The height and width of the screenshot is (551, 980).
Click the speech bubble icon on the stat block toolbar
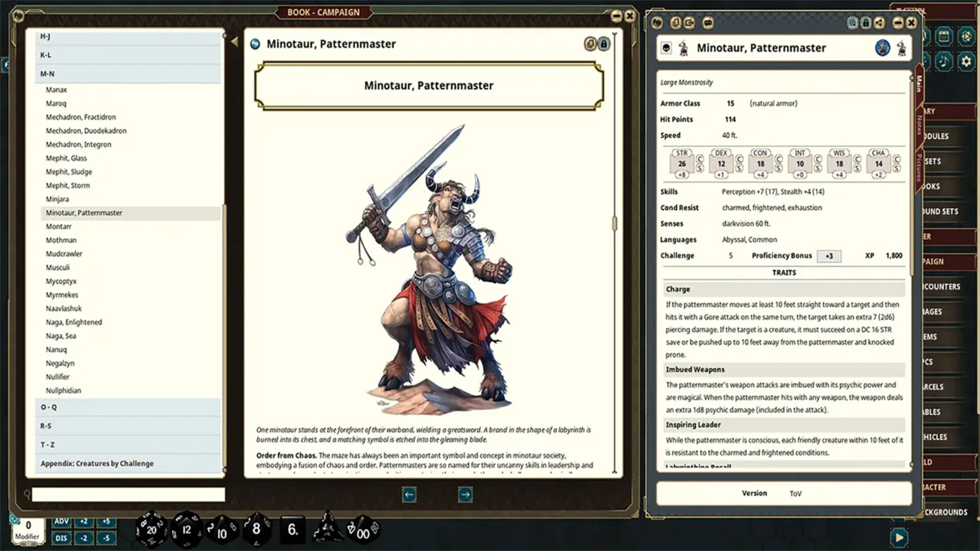coord(708,23)
